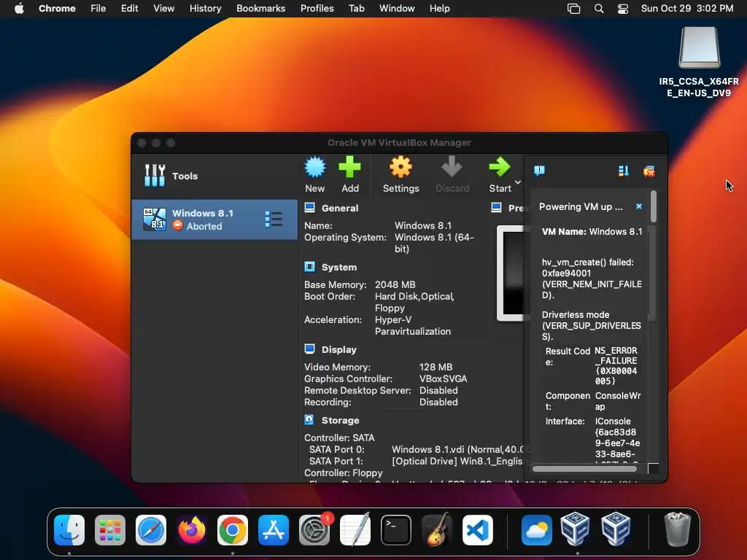Image resolution: width=747 pixels, height=560 pixels.
Task: Open Finder from the Dock
Action: pyautogui.click(x=69, y=530)
